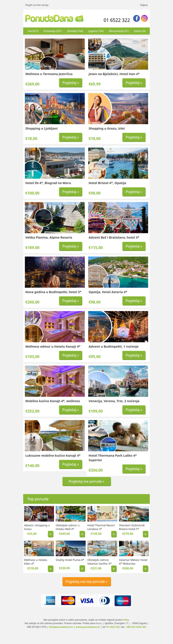Click the Maestro card icon
The image size is (173, 644).
coord(123,601)
